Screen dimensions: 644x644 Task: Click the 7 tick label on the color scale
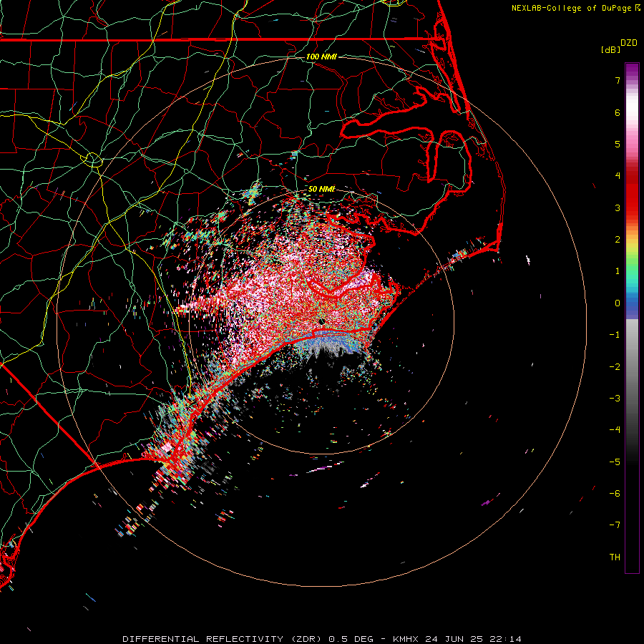[618, 80]
